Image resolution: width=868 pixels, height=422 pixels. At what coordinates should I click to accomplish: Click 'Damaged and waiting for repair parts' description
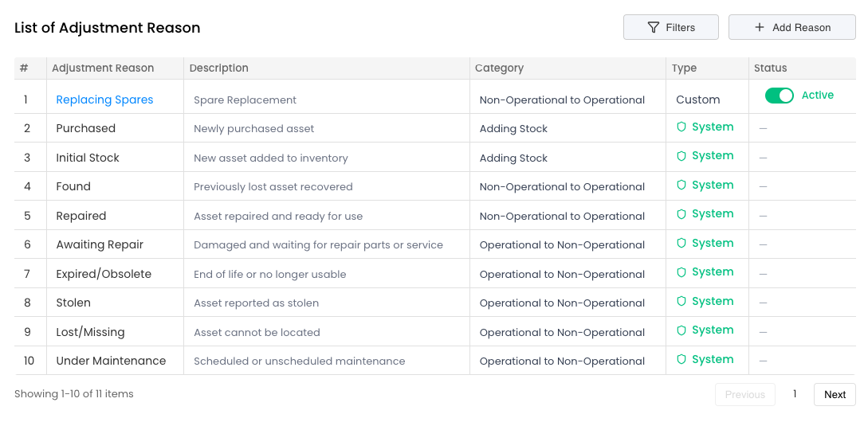coord(318,245)
